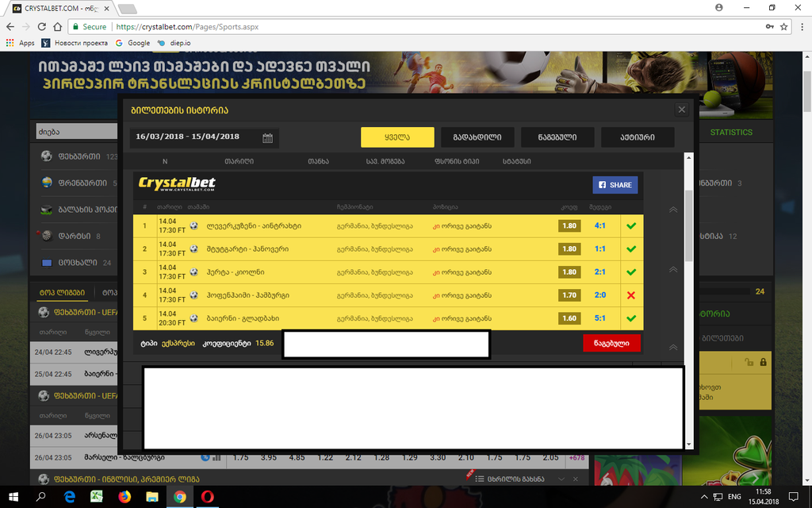Open Excel from the taskbar
This screenshot has width=812, height=508.
click(97, 497)
